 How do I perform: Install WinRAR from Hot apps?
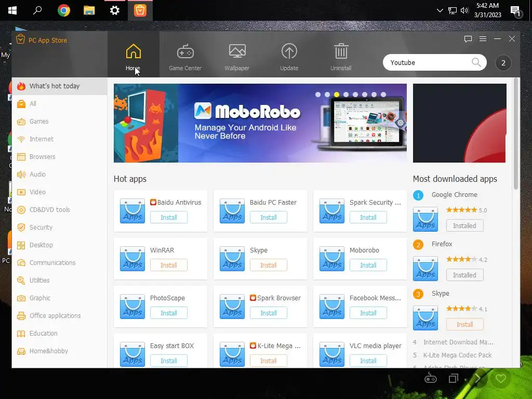[169, 265]
